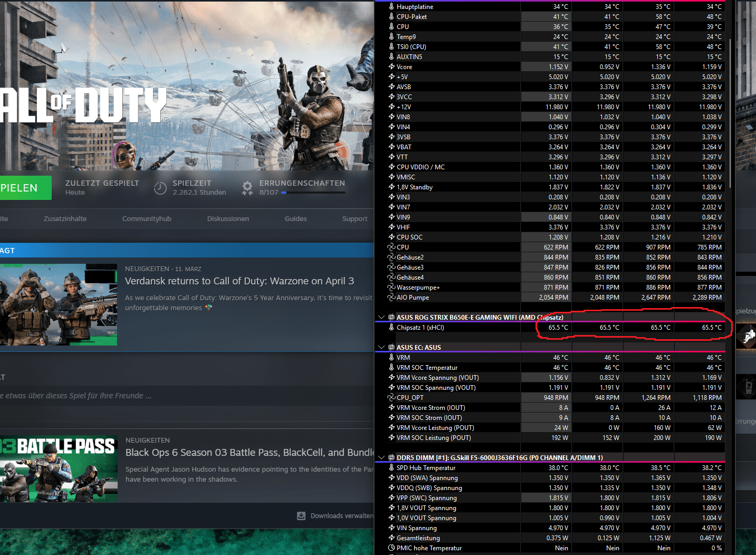Click the Errungenschaften 8/107 progress bar

tap(313, 193)
